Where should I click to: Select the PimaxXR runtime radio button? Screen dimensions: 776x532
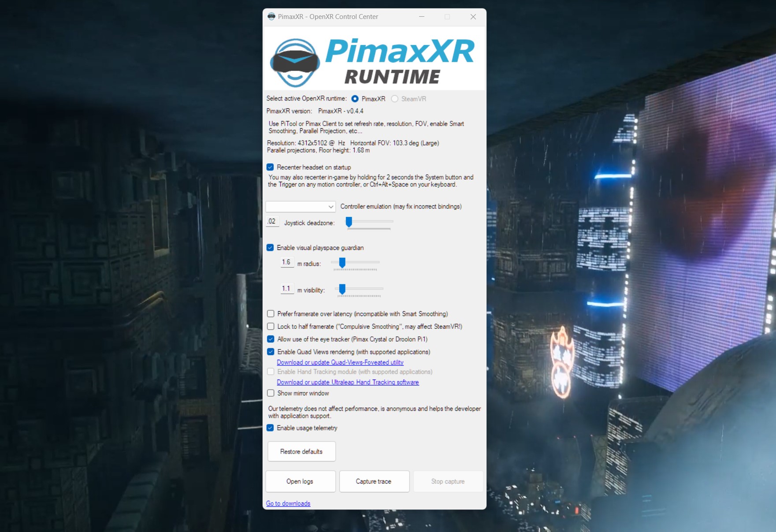click(x=355, y=99)
